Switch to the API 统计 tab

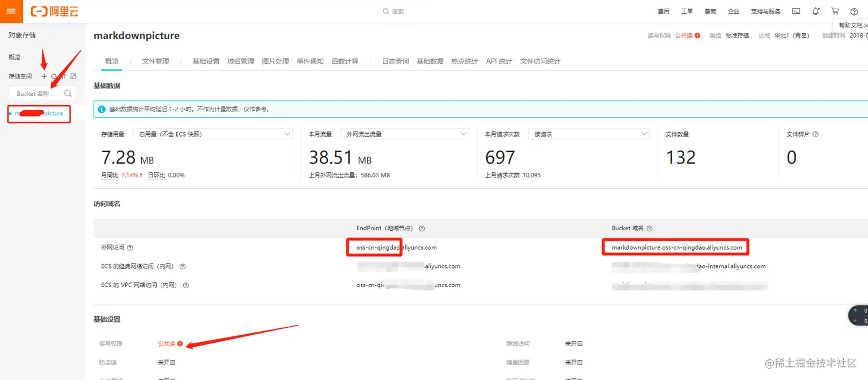coord(499,61)
